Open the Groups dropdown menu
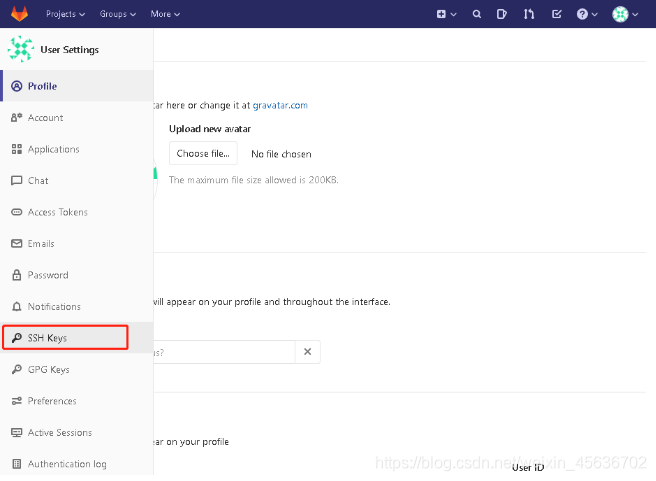 point(118,14)
